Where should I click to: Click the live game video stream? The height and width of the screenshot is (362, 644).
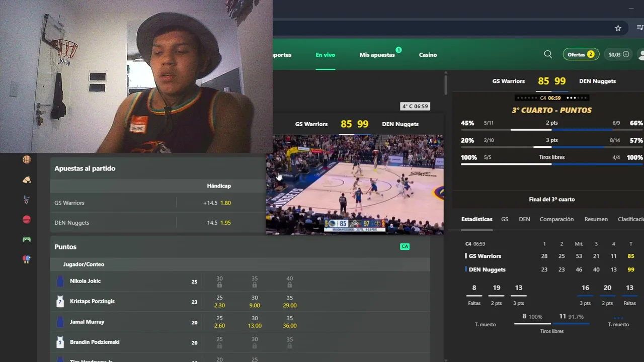point(355,184)
